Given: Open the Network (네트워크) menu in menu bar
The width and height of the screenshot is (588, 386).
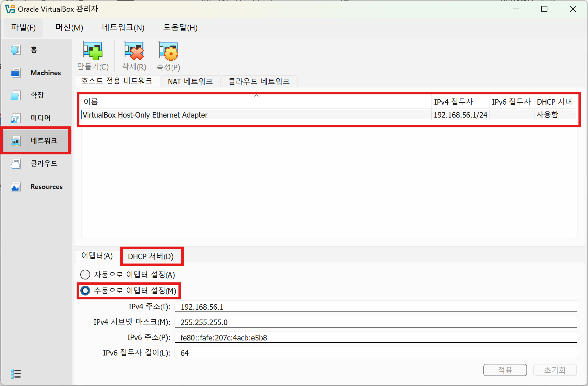Looking at the screenshot, I should pyautogui.click(x=123, y=28).
